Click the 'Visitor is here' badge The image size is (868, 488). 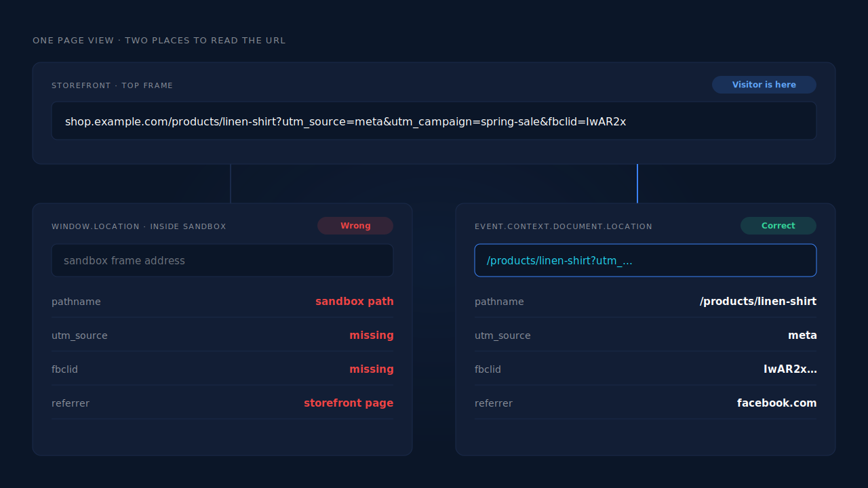pyautogui.click(x=764, y=85)
